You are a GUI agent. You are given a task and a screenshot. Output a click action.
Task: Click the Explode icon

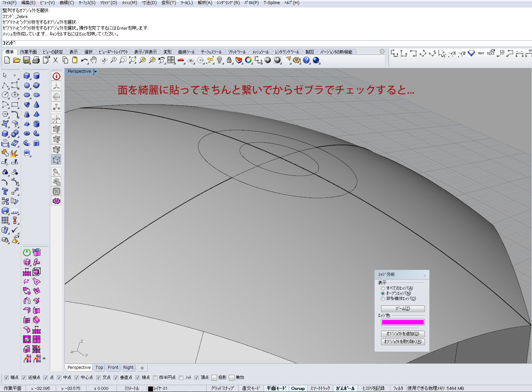tap(14, 153)
